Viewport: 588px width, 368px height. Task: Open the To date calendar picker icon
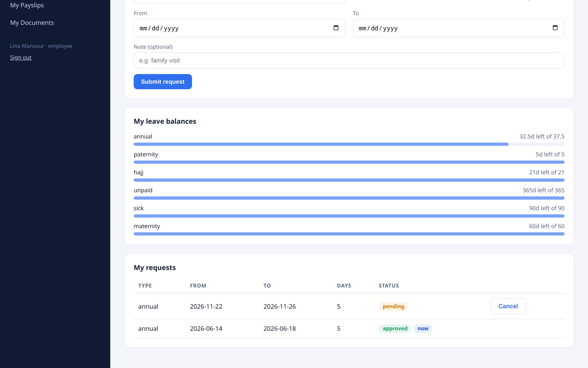(x=555, y=28)
